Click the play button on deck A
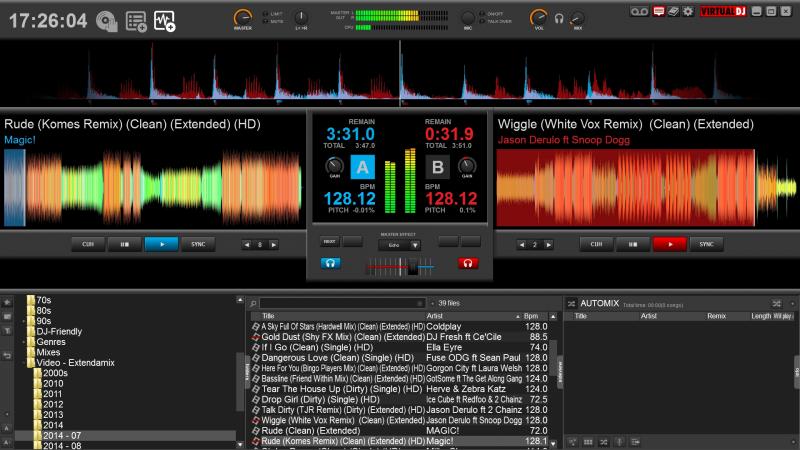The height and width of the screenshot is (450, 800). point(160,244)
